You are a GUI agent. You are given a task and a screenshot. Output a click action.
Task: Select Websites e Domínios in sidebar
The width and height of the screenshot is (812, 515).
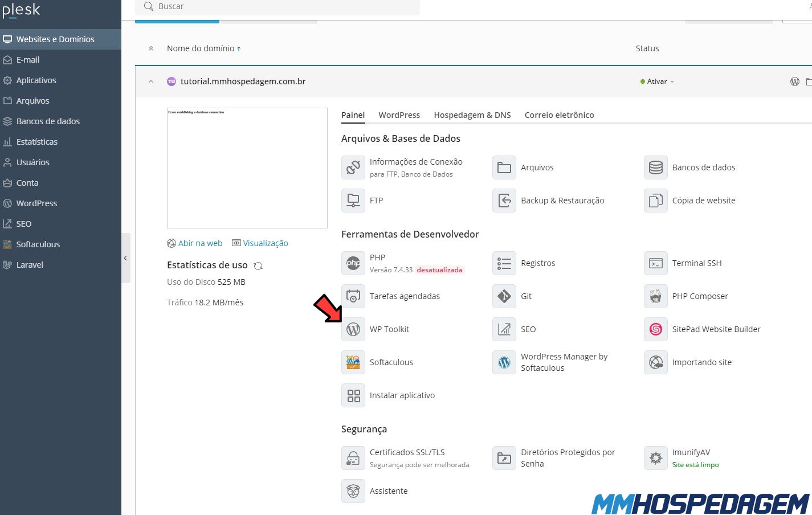point(60,39)
